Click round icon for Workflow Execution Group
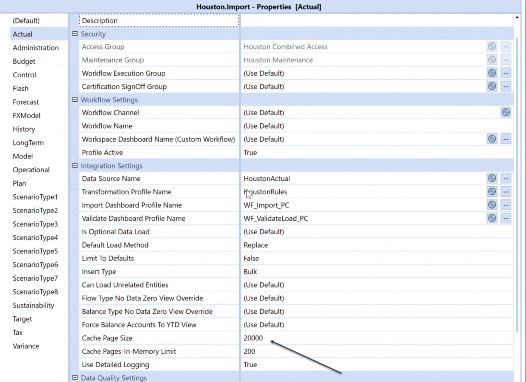Screen dimensions: 526x382 pyautogui.click(x=492, y=73)
